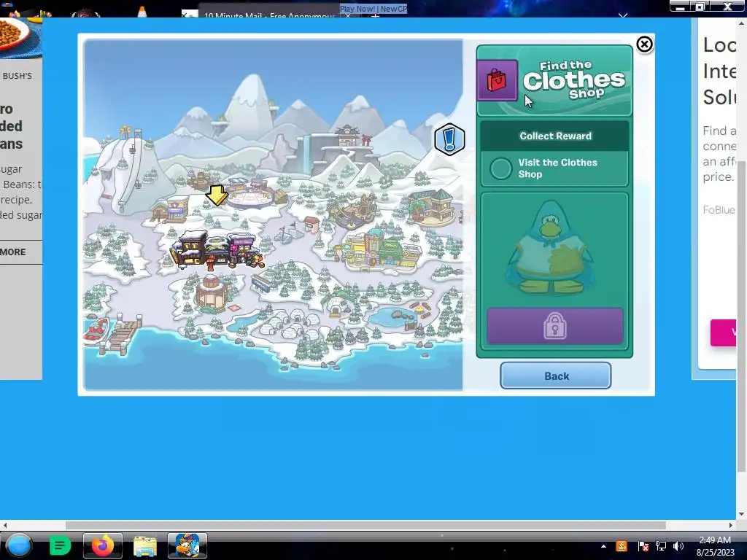Click the vertical scrollbar thumb
This screenshot has width=747, height=560.
click(x=741, y=316)
